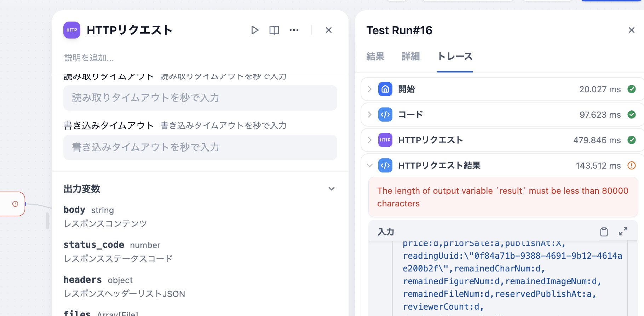Copy the 入力 content to clipboard
Viewport: 644px width, 316px height.
click(604, 232)
